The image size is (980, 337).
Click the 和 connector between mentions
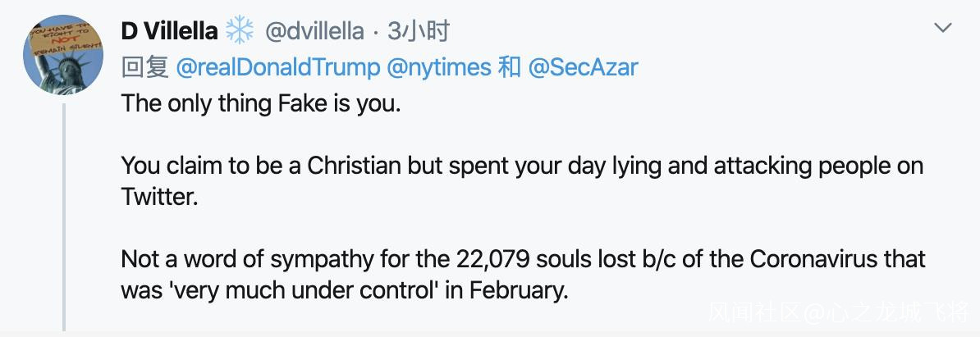tap(509, 67)
